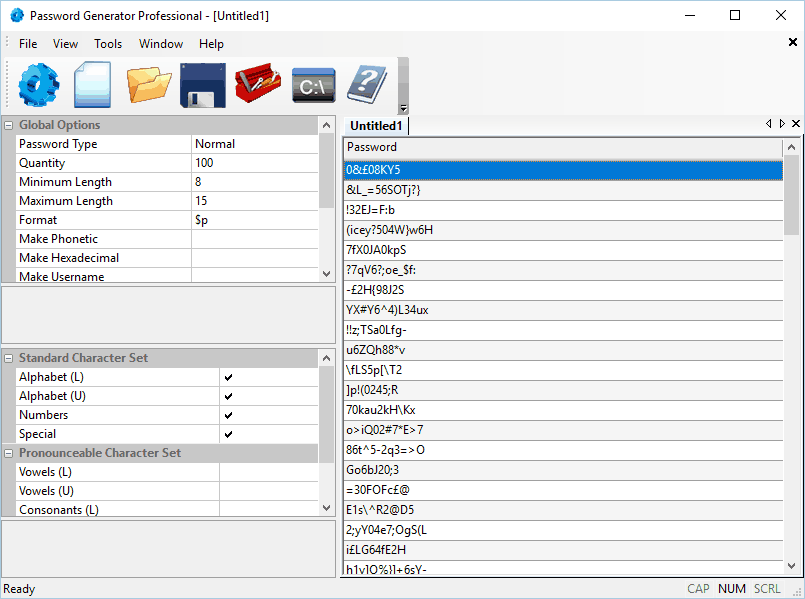
Task: Open a file using the folder icon
Action: tap(149, 85)
